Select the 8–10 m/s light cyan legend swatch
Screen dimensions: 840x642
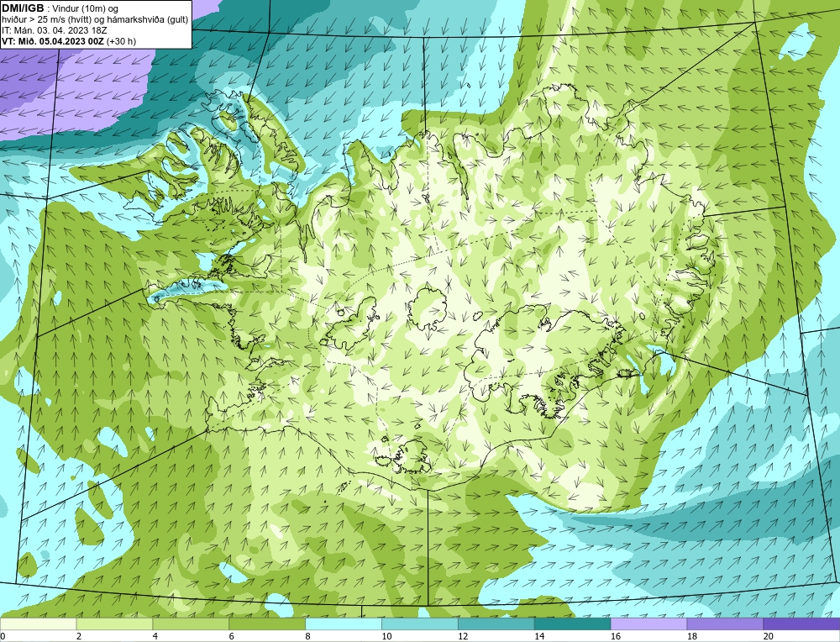(344, 624)
